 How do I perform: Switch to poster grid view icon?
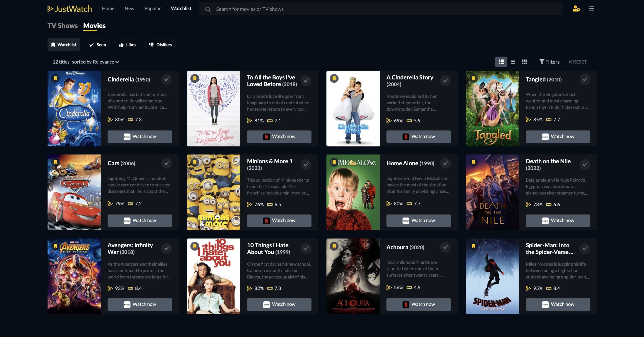point(524,62)
